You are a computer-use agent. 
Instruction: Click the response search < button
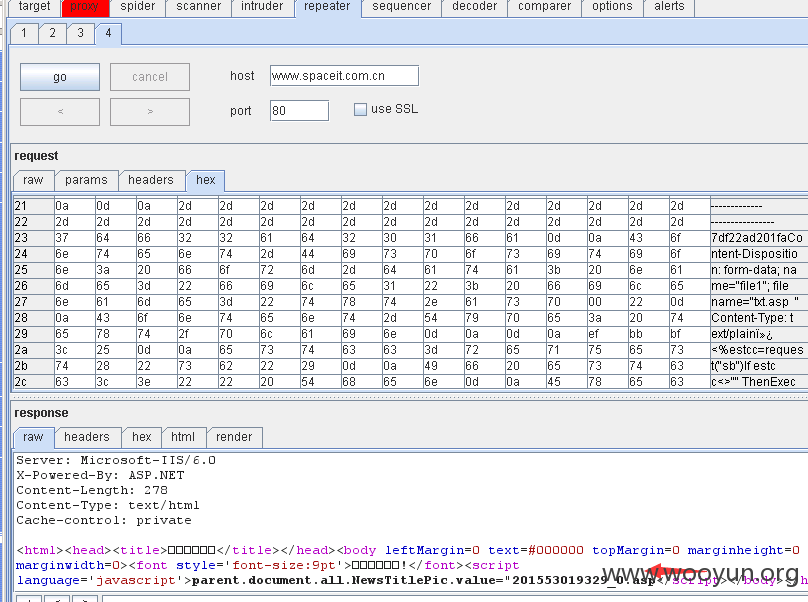point(57,599)
